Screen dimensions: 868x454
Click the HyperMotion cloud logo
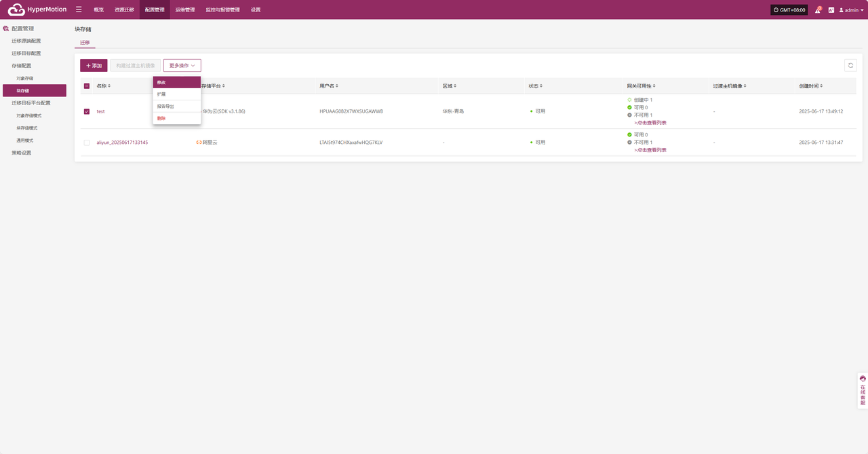point(16,10)
